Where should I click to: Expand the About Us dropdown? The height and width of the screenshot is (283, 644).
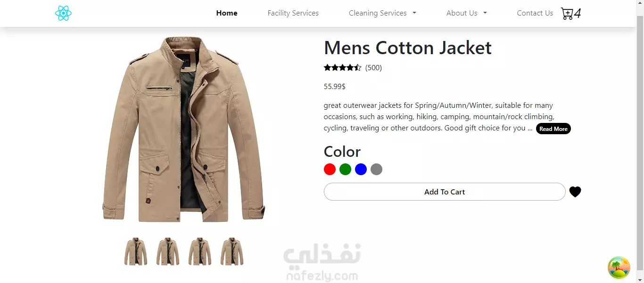pyautogui.click(x=466, y=13)
